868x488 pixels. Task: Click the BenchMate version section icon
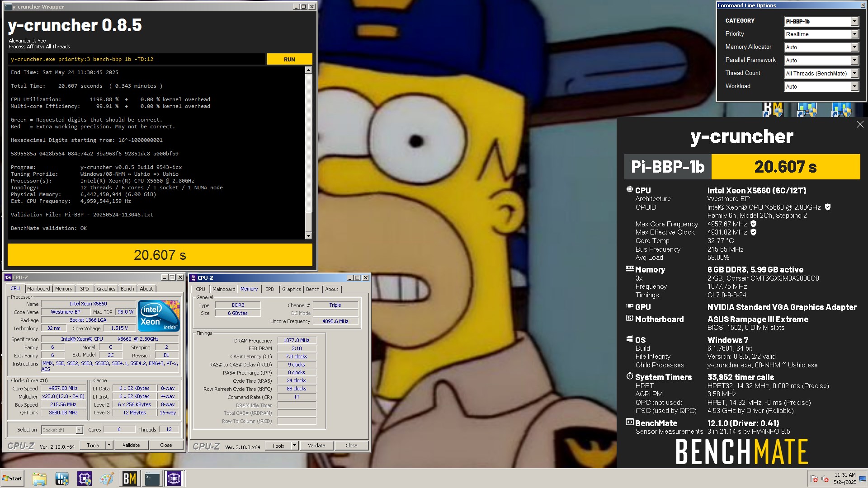point(629,422)
